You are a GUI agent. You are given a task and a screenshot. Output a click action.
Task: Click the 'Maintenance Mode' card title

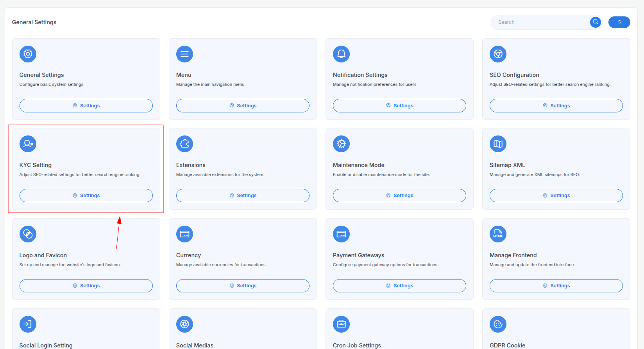[x=359, y=165]
